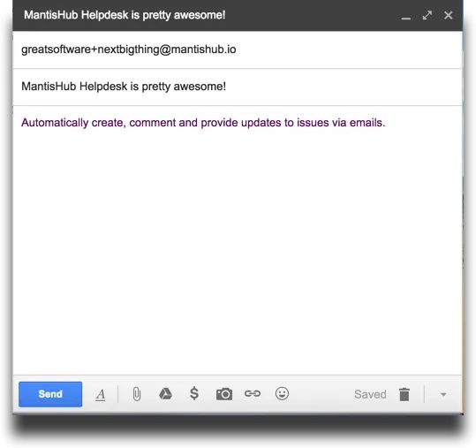Click the subject line field

point(238,87)
